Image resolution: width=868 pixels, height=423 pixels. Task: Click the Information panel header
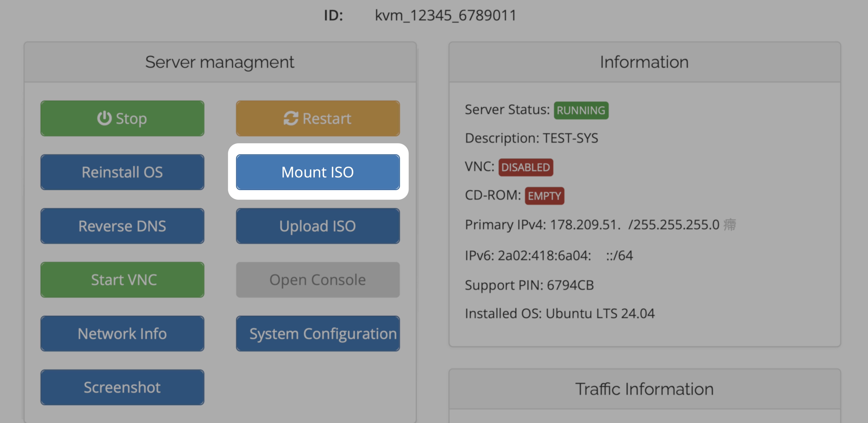click(x=644, y=62)
